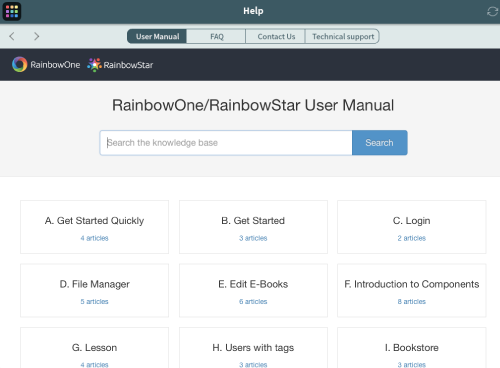Screen dimensions: 500x368
Task: Open the G. Lesson category
Action: pyautogui.click(x=94, y=348)
